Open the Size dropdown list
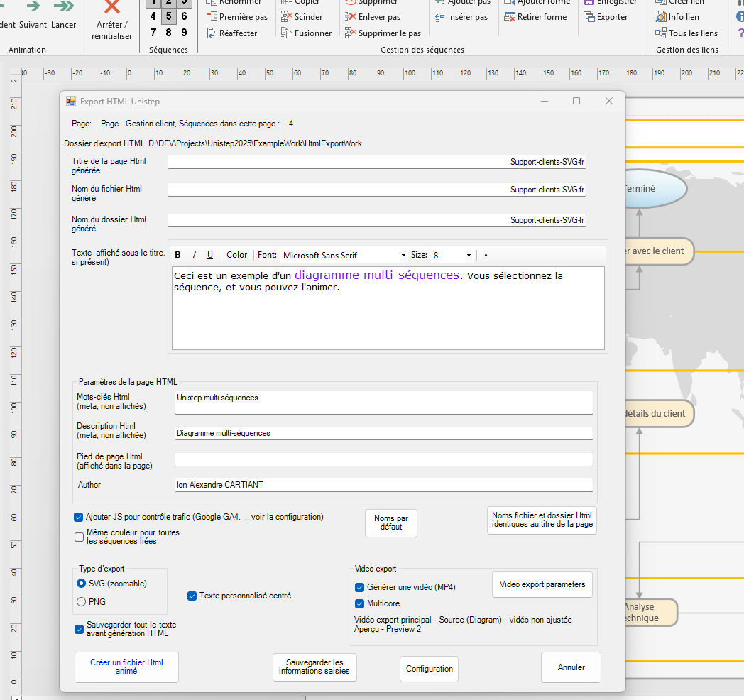744x700 pixels. point(469,255)
